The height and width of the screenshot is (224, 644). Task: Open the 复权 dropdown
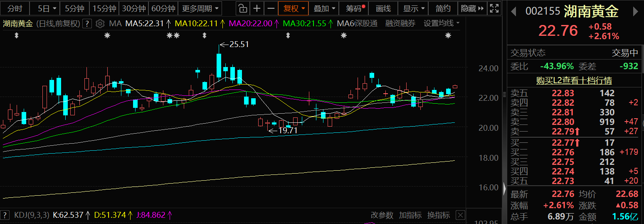294,8
